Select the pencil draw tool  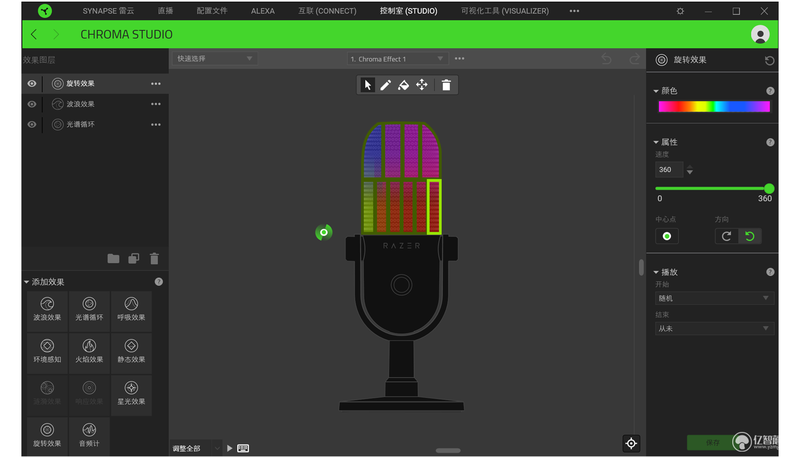(x=386, y=85)
